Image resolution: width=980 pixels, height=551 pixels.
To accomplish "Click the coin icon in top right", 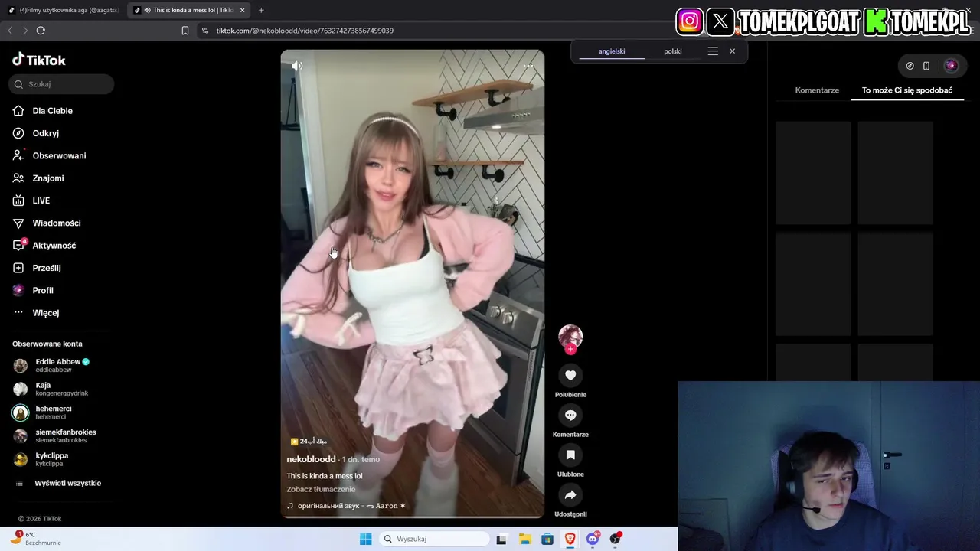I will pyautogui.click(x=910, y=66).
